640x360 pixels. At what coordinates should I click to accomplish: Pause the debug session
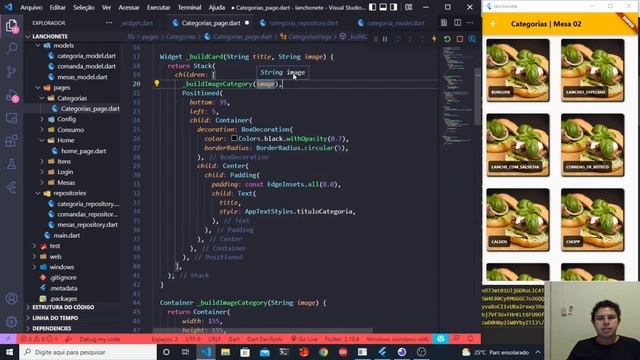point(385,39)
